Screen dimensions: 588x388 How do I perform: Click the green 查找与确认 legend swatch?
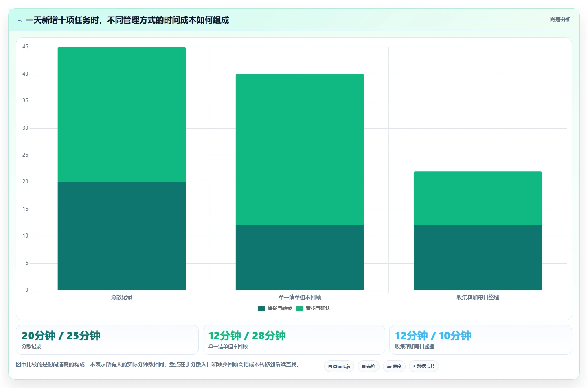pyautogui.click(x=300, y=309)
